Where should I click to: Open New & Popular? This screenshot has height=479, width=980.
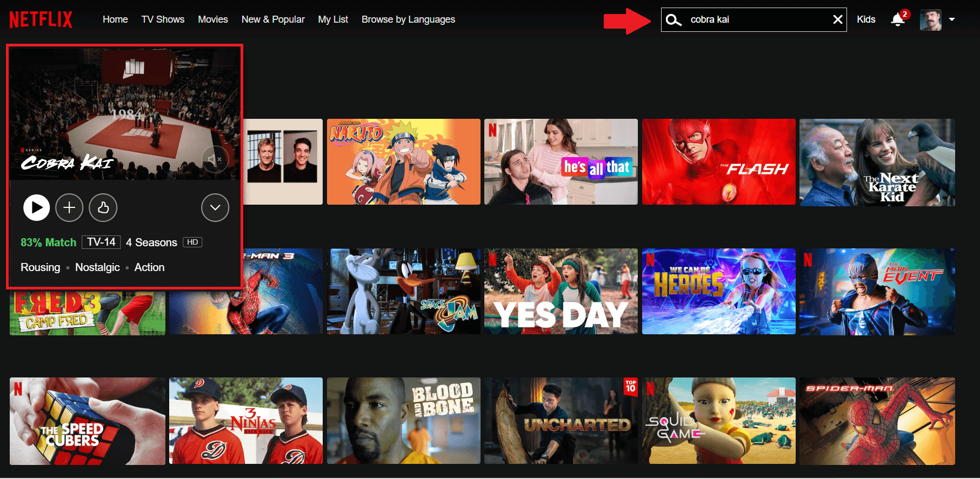(x=273, y=19)
